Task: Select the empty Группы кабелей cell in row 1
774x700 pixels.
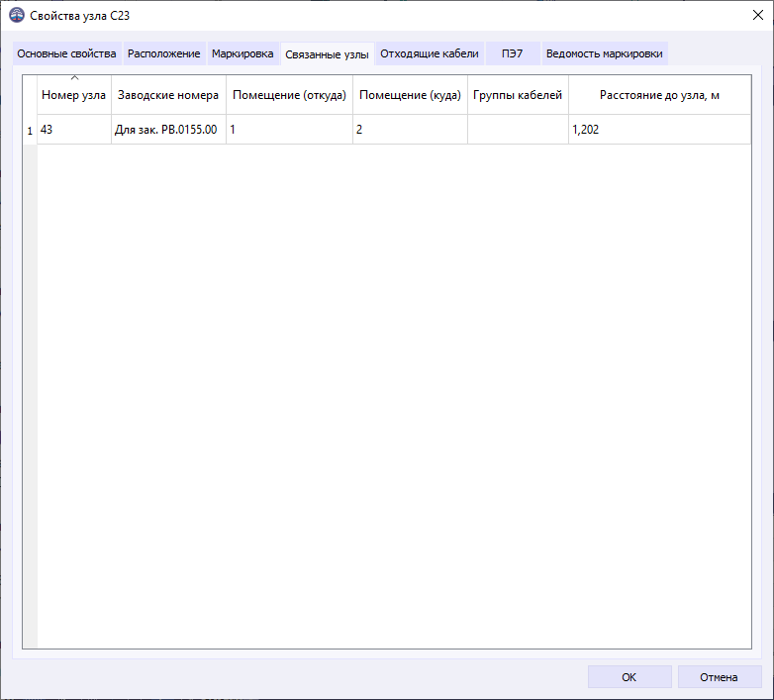Action: [518, 130]
